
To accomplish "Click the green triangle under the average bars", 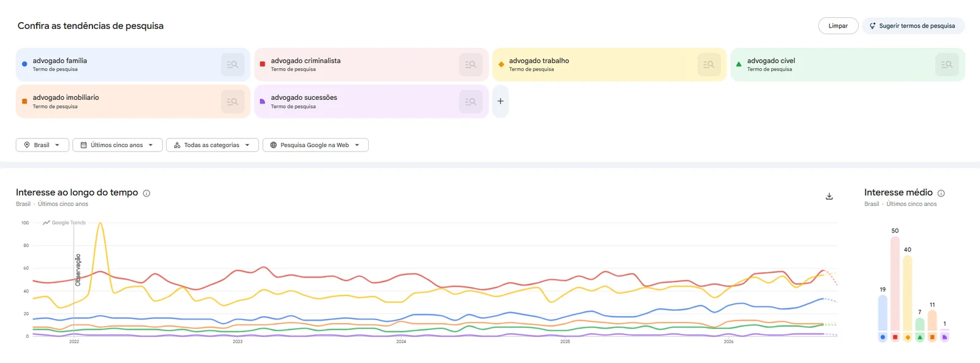I will 920,337.
